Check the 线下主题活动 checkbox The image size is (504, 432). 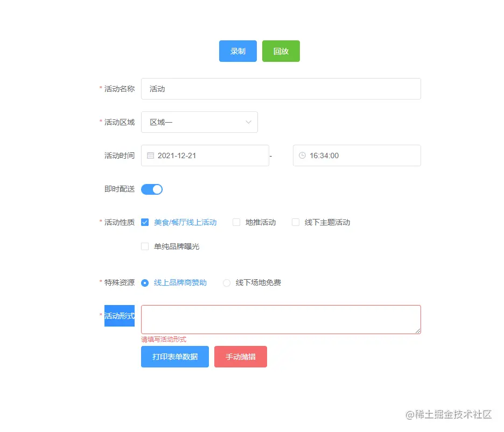[296, 222]
